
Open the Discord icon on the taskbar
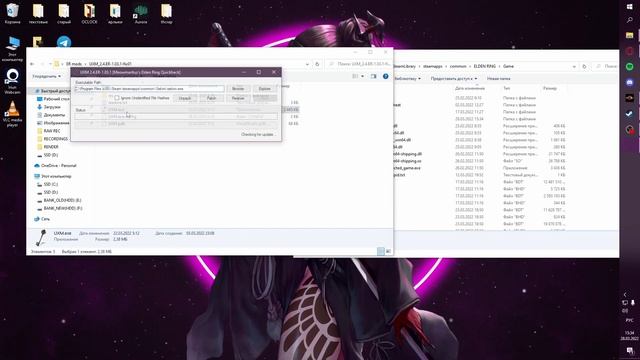point(629,82)
